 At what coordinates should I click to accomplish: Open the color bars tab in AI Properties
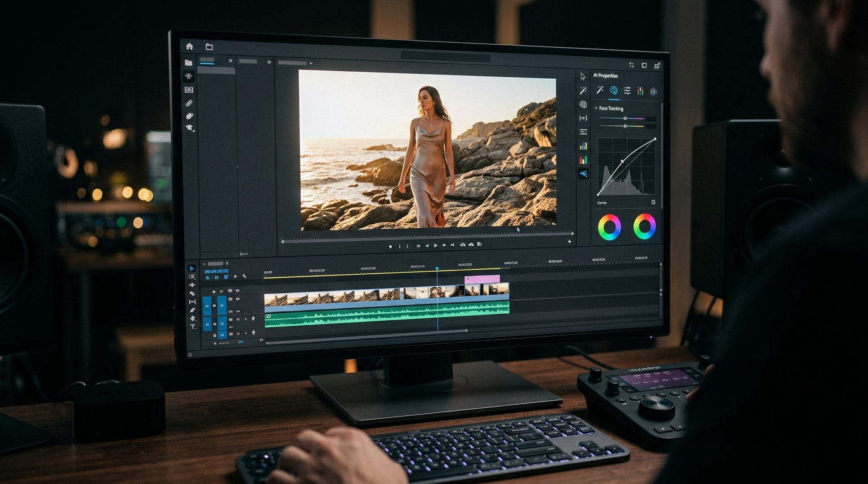tap(640, 91)
